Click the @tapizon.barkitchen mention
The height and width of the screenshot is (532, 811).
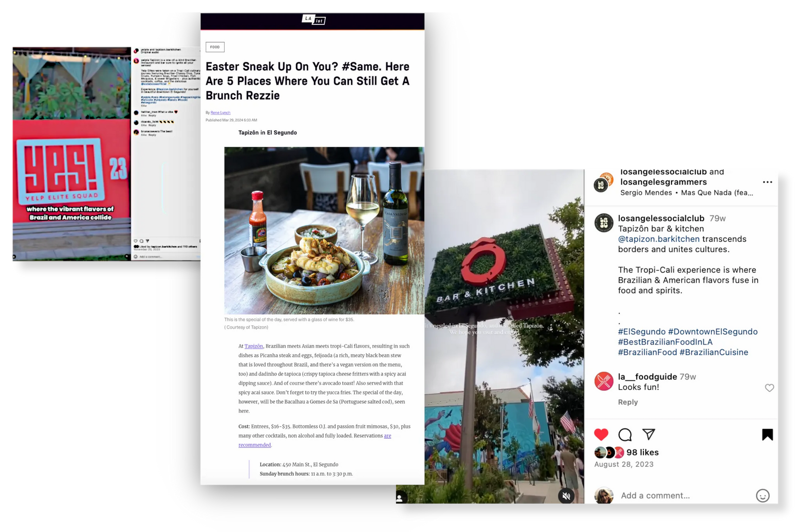658,239
